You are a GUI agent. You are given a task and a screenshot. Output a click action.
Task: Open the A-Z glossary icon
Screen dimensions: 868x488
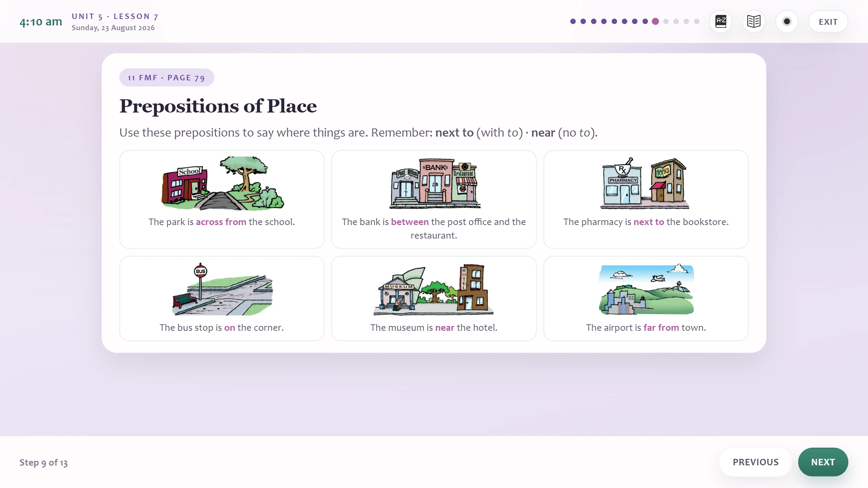(721, 21)
